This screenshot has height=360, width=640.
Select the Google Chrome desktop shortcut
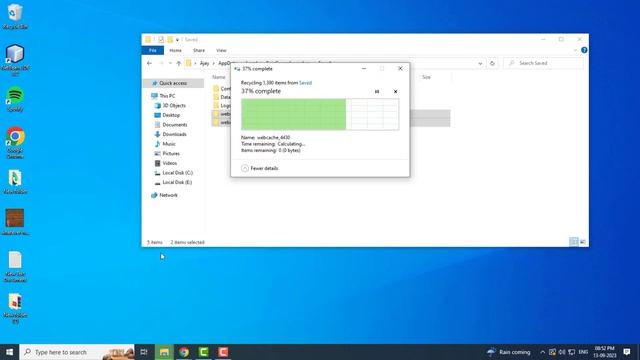click(x=15, y=142)
